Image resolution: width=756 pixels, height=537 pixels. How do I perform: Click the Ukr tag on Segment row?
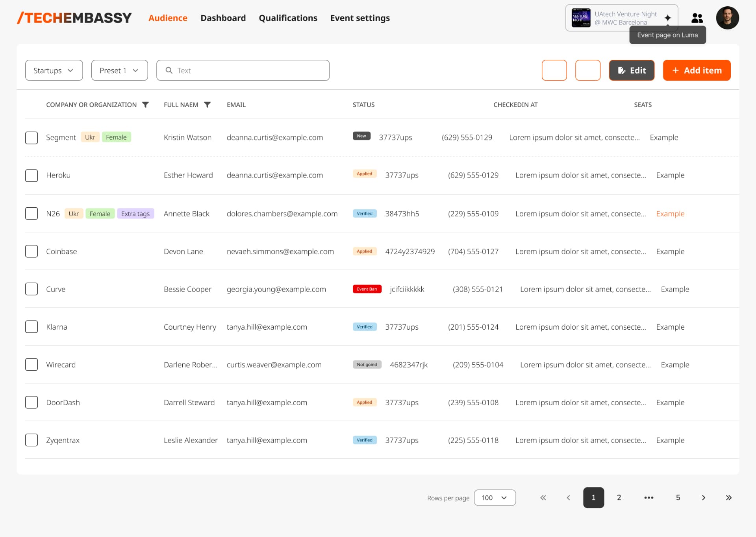90,137
